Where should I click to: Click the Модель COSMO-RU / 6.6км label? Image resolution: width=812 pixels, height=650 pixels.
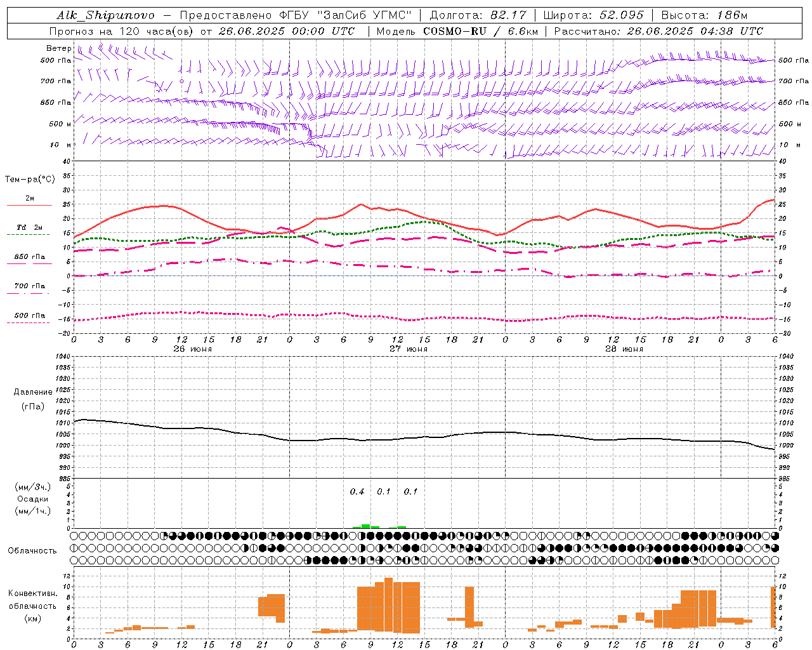[457, 31]
